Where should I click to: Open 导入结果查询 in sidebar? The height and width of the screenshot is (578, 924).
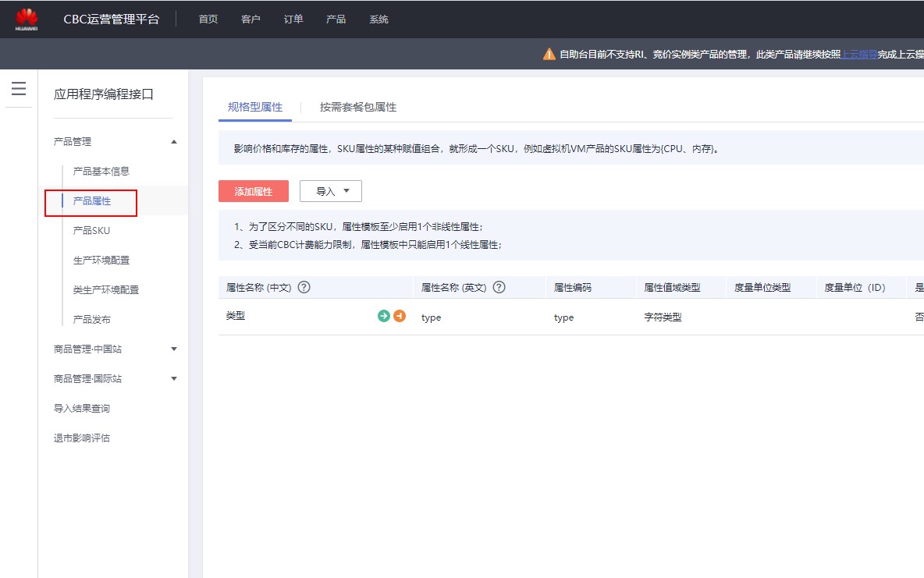coord(82,408)
